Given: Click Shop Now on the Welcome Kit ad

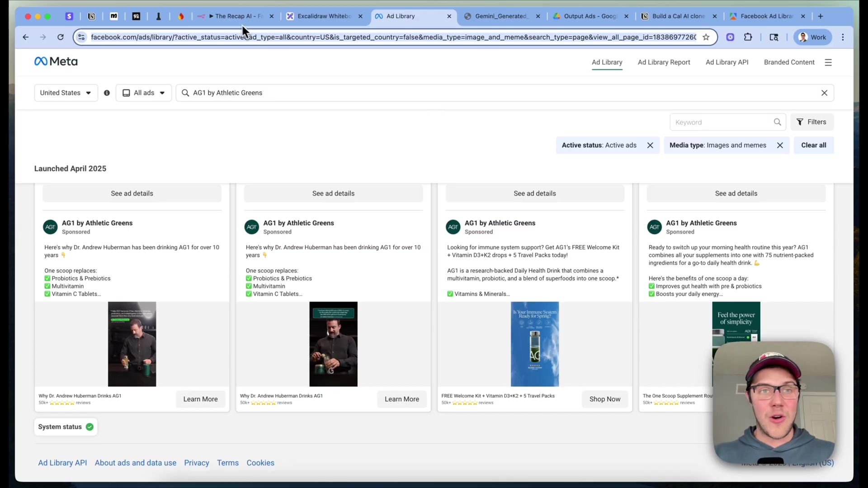Looking at the screenshot, I should tap(605, 399).
